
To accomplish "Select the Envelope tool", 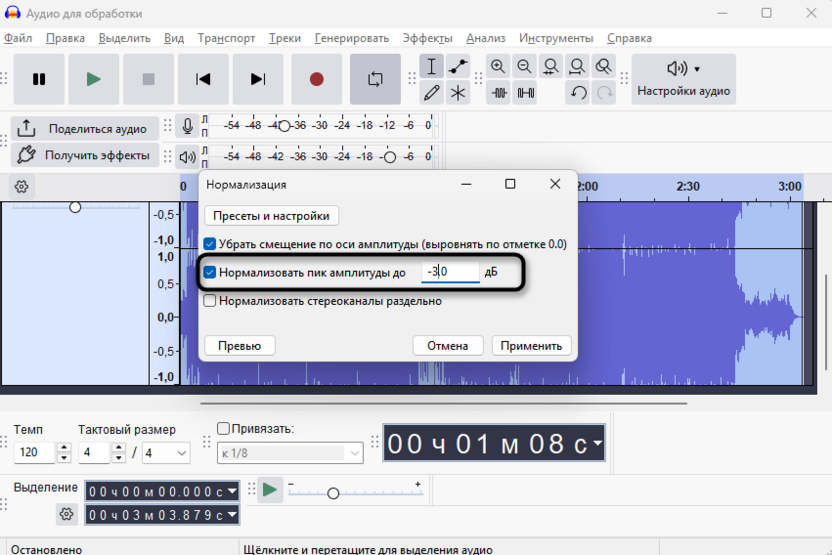I will click(458, 67).
